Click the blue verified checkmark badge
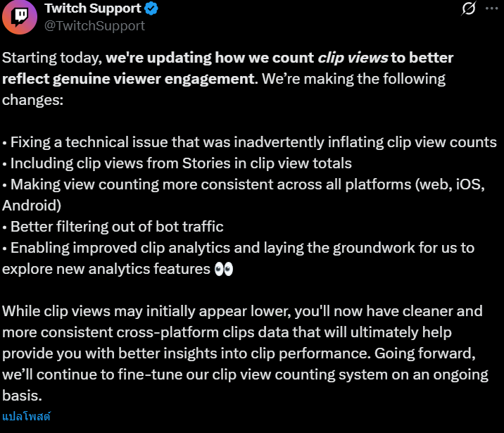The image size is (504, 433). click(151, 8)
